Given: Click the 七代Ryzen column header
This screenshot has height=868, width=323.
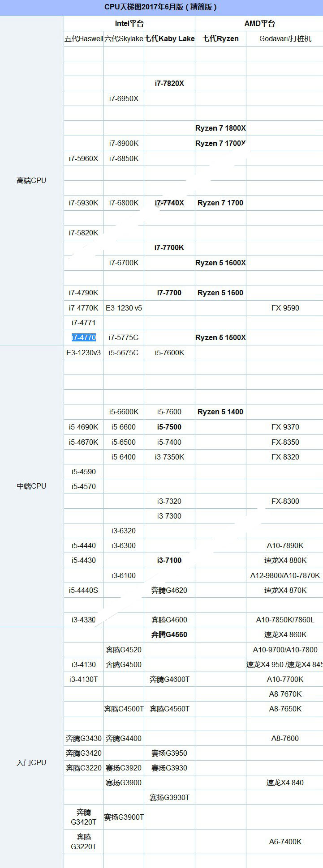Looking at the screenshot, I should 220,38.
